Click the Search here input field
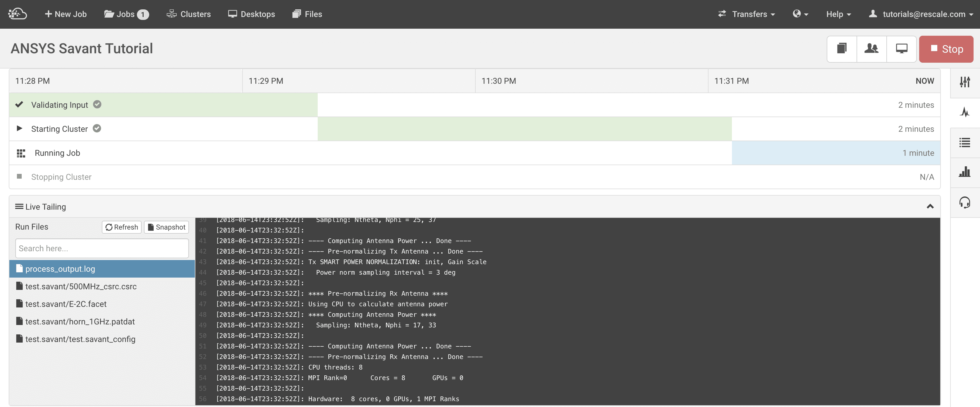The image size is (980, 407). click(x=102, y=248)
